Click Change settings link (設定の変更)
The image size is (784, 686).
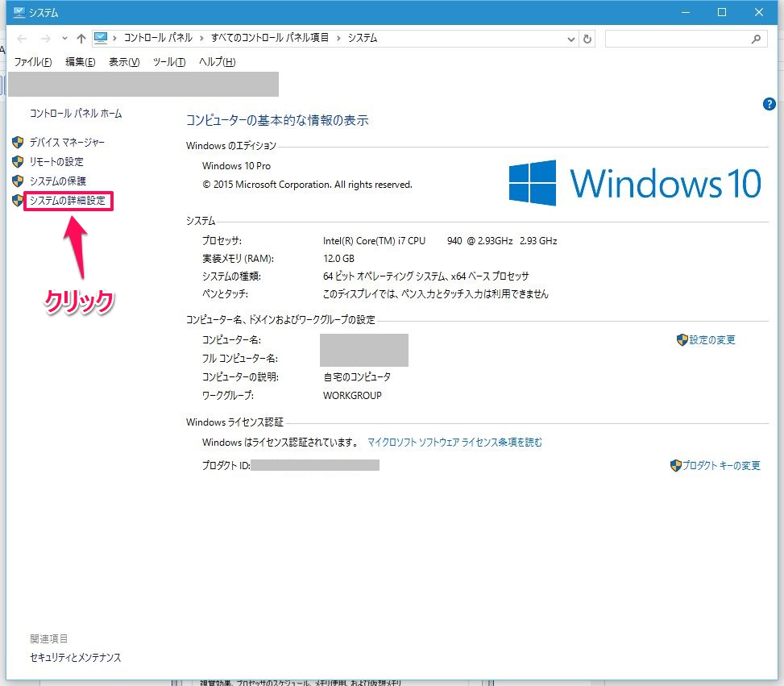pos(712,340)
